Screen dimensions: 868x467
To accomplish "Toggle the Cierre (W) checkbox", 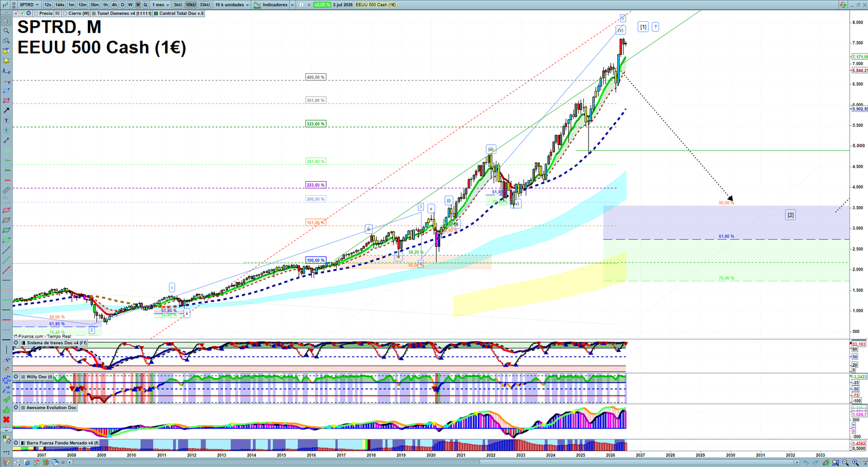I will pyautogui.click(x=65, y=13).
